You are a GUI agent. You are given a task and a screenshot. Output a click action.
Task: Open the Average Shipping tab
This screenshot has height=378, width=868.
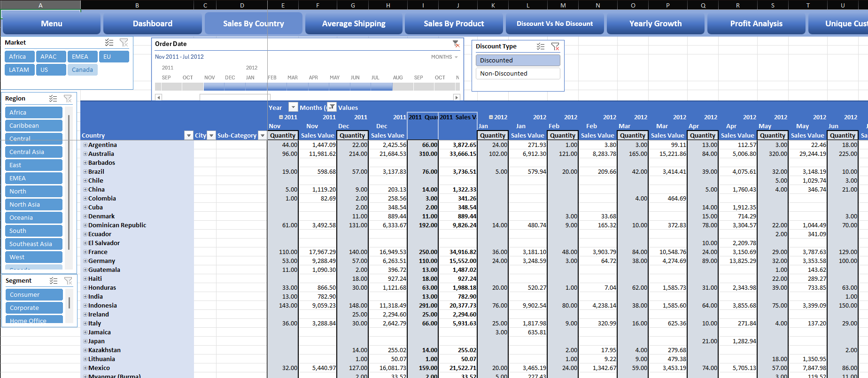(354, 23)
